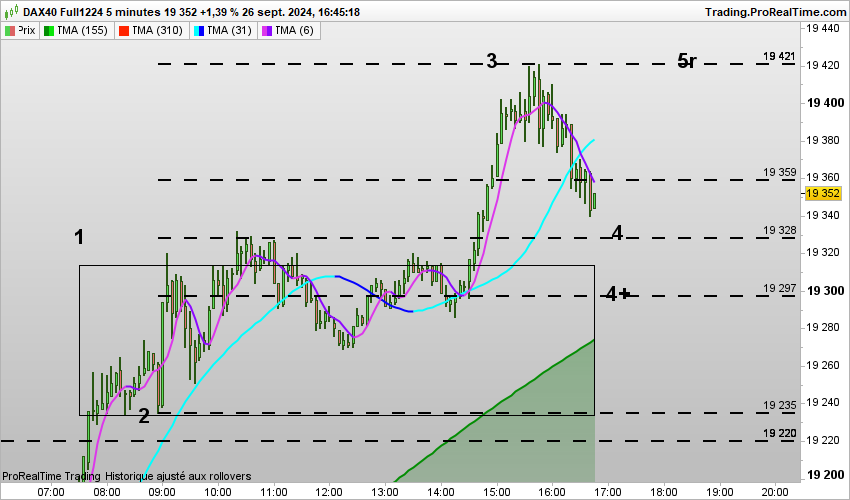Viewport: 850px width, 500px height.
Task: Click the 19 400 price axis tick
Action: 825,103
